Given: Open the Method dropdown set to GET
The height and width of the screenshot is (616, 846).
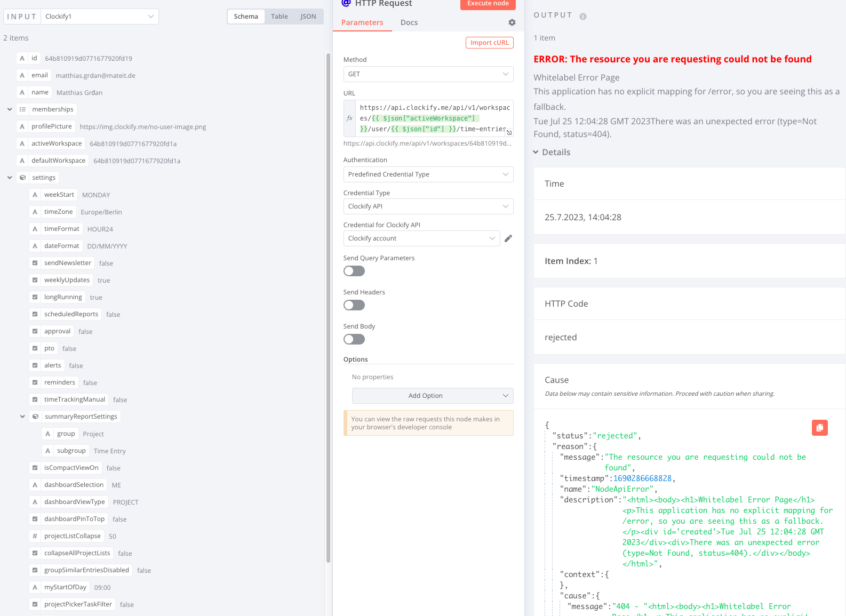Looking at the screenshot, I should point(428,74).
